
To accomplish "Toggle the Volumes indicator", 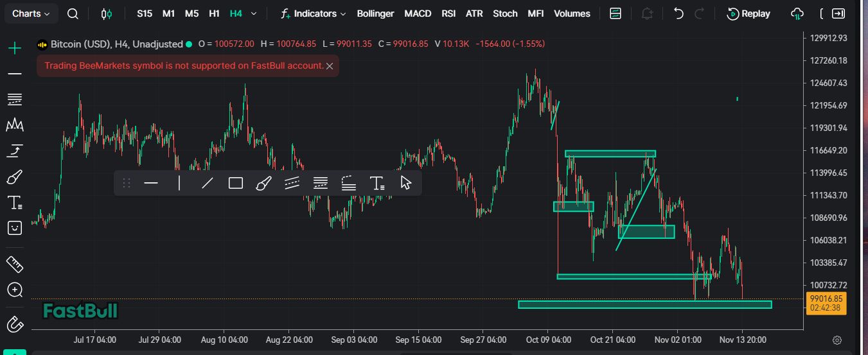I will 572,13.
